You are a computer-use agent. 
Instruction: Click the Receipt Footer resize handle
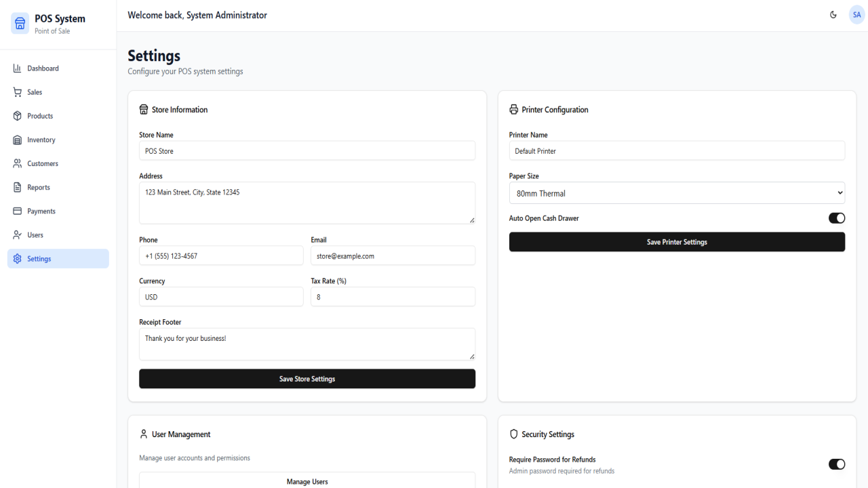pos(472,356)
